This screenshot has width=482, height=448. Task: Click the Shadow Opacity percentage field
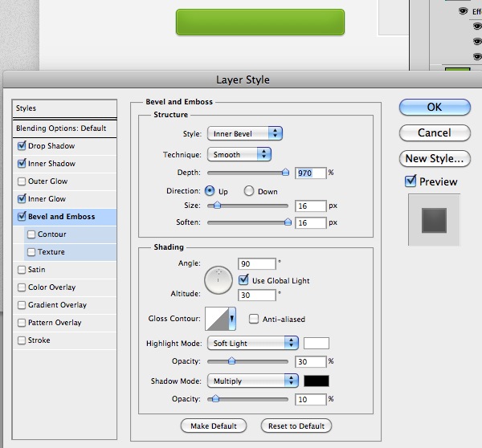[x=310, y=400]
